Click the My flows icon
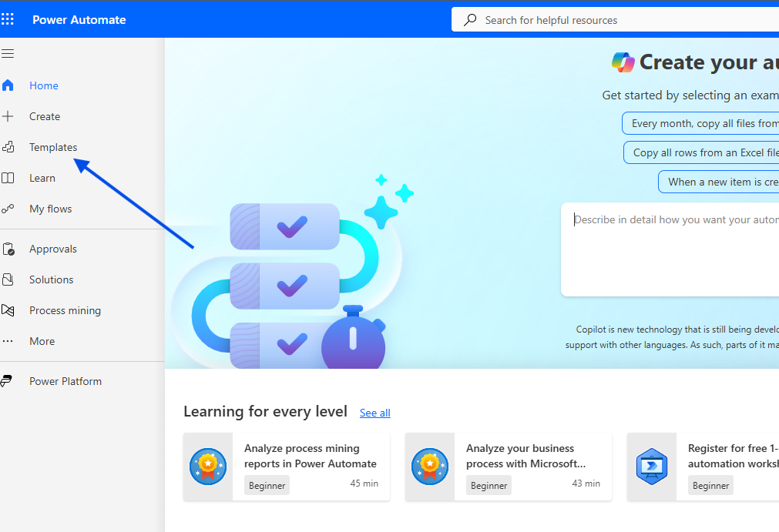Screen dimensions: 779x532 [8, 209]
